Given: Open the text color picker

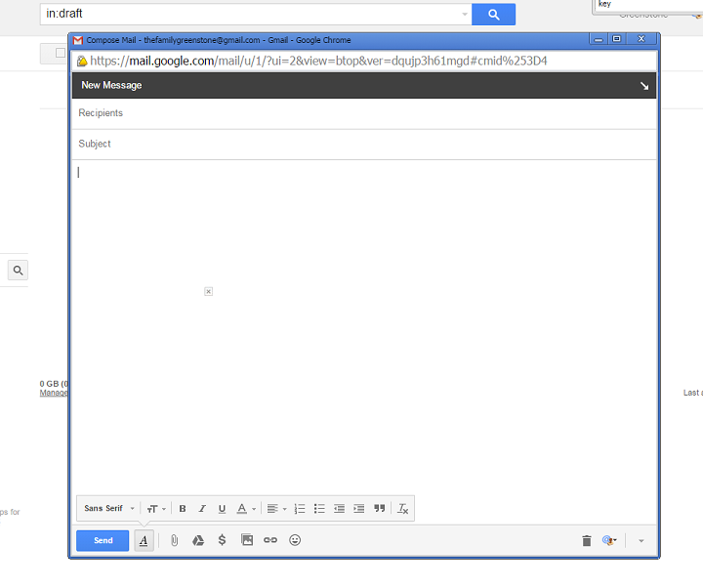Looking at the screenshot, I should [246, 509].
